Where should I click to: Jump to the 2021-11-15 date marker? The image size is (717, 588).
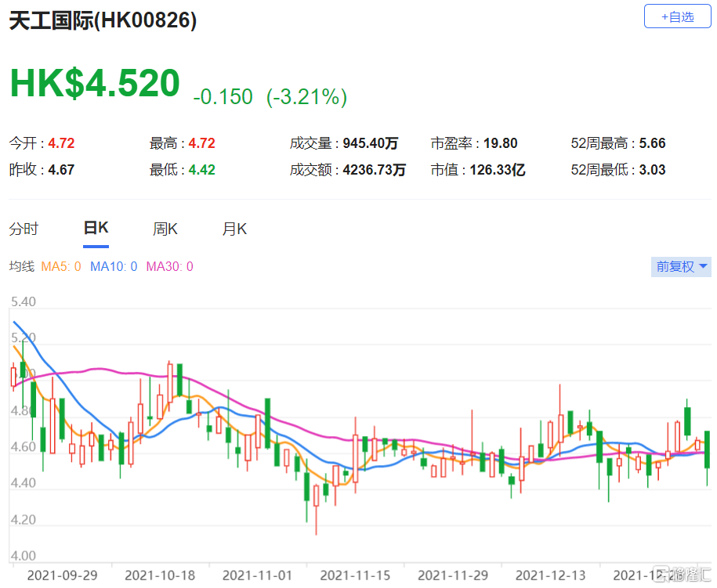355,575
